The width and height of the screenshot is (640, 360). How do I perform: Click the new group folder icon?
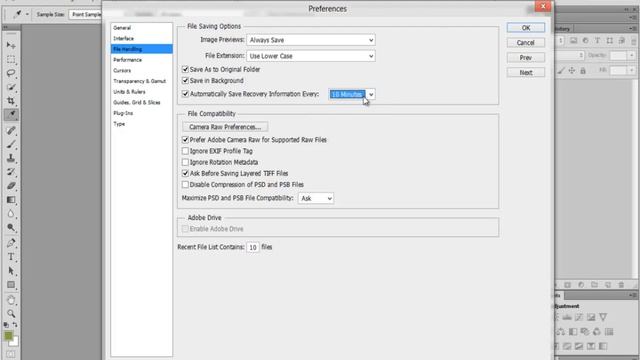click(x=594, y=284)
